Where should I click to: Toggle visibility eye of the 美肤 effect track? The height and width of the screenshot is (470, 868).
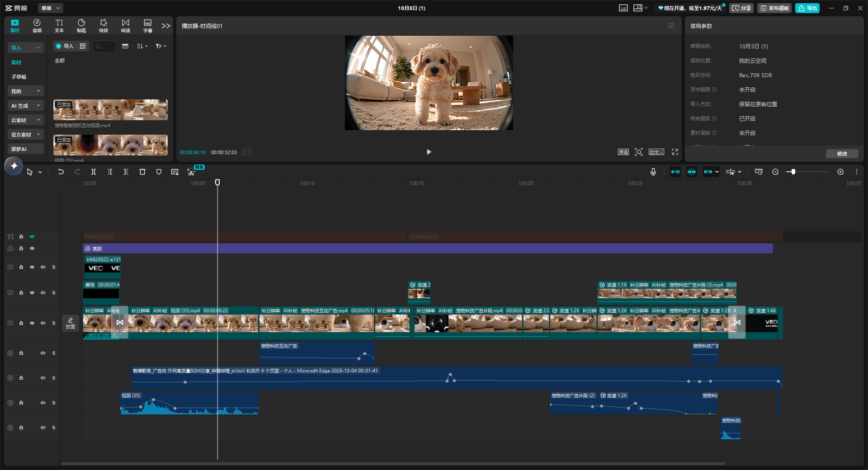click(x=32, y=248)
